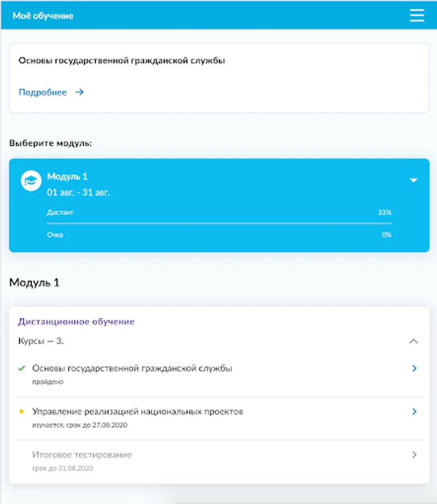Click yellow status dot of in-progress course
This screenshot has width=437, height=504.
22,412
